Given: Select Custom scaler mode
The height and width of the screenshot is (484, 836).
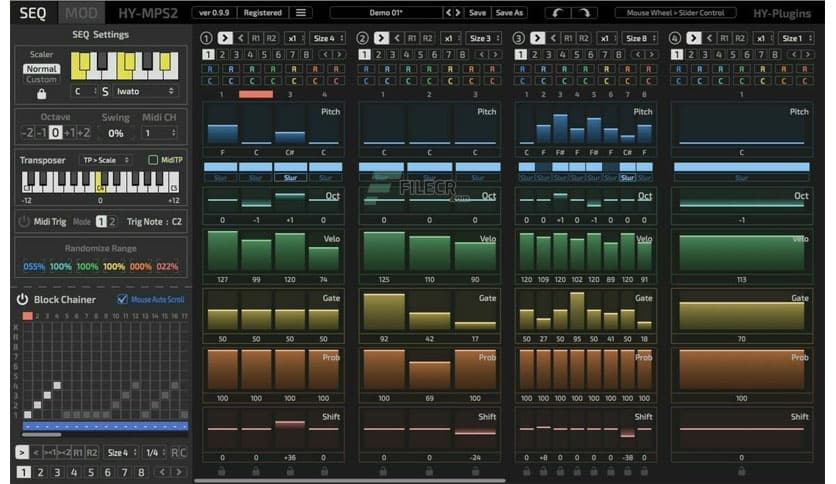Looking at the screenshot, I should [42, 79].
